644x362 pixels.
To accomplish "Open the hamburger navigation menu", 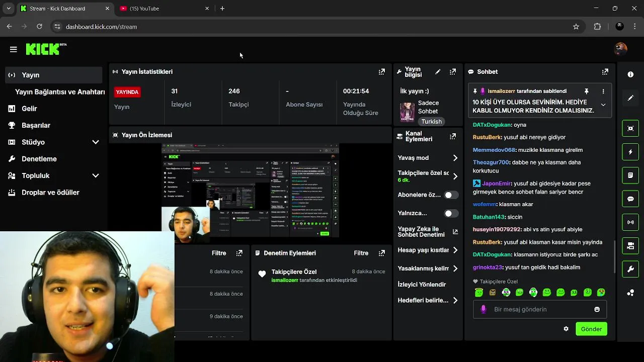I will [14, 49].
